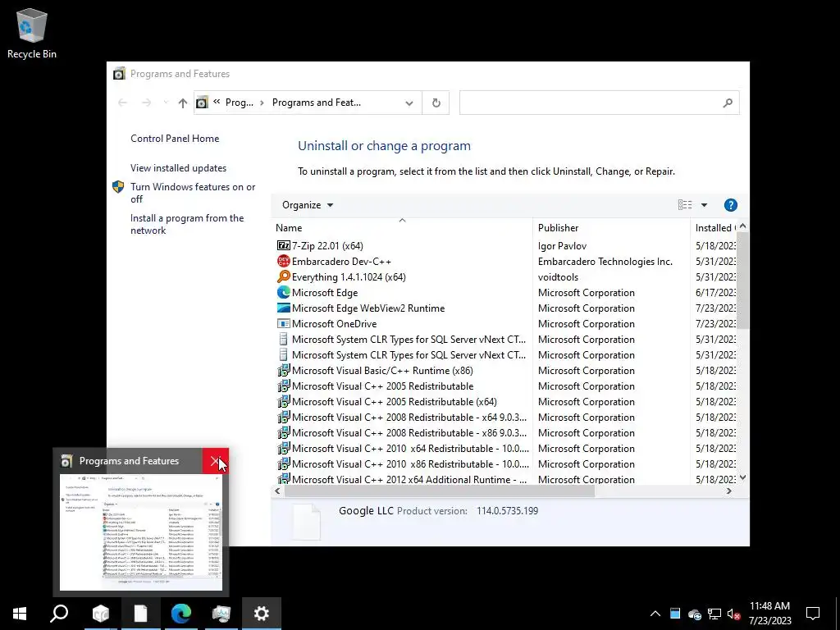Open the Recycle Bin desktop icon
Screen dimensions: 840x630
[32, 33]
